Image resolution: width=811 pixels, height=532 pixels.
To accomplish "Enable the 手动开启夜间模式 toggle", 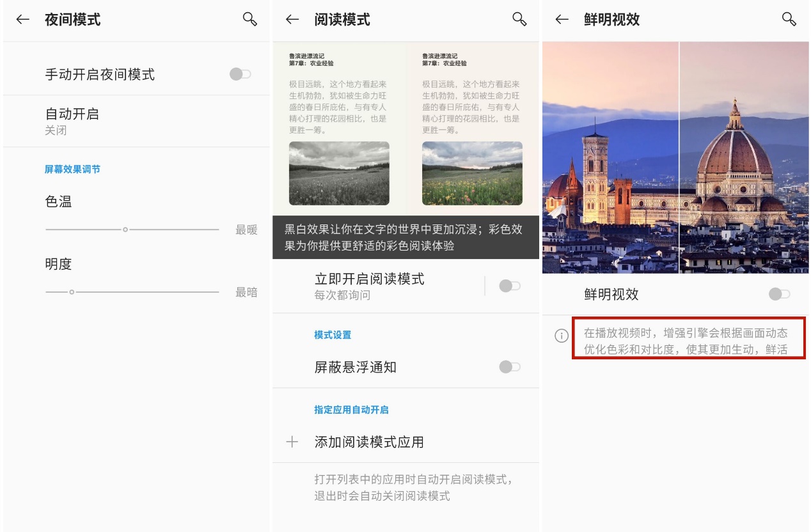I will coord(239,74).
